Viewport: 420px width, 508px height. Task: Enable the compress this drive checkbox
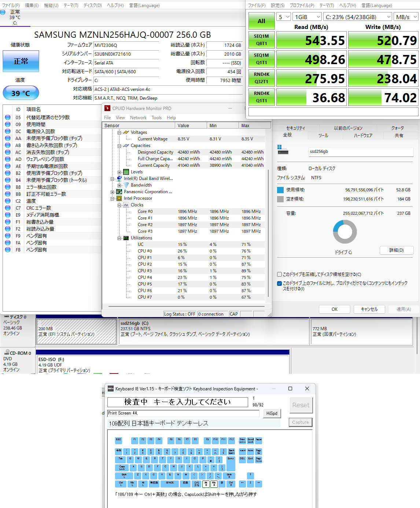[280, 275]
